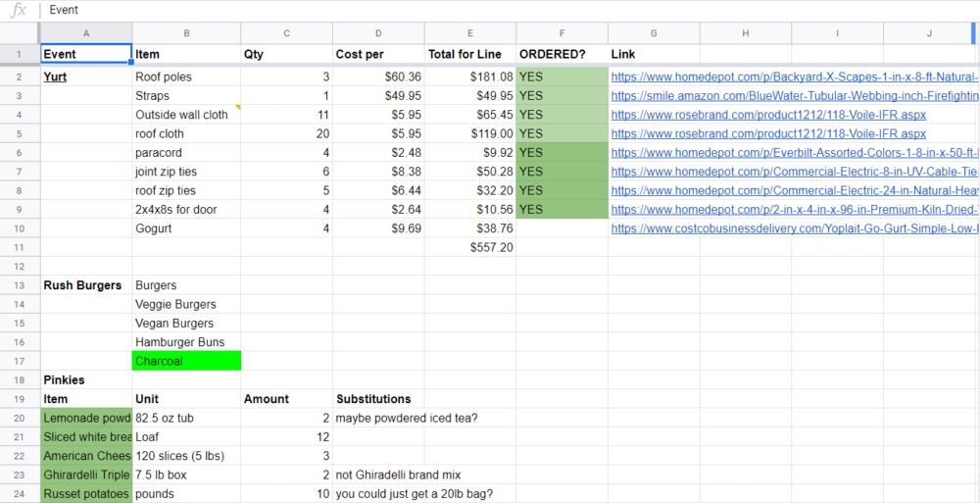Viewport: 980px width, 503px height.
Task: Select the Qty header cell
Action: (x=286, y=55)
